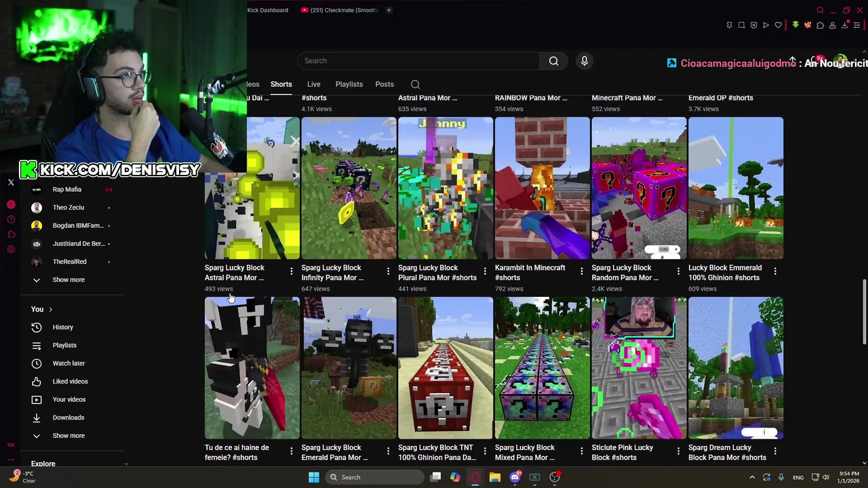
Task: Open the extensions puzzle cube icon
Action: (820, 25)
